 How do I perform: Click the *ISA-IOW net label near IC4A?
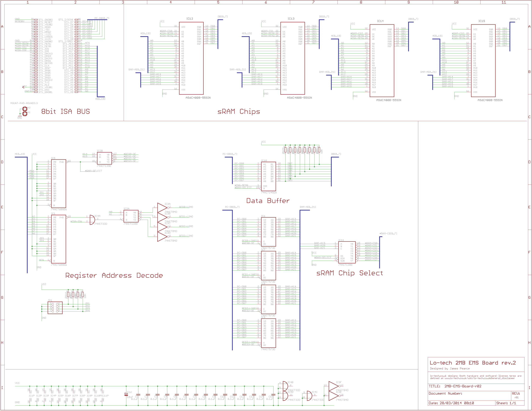point(76,222)
